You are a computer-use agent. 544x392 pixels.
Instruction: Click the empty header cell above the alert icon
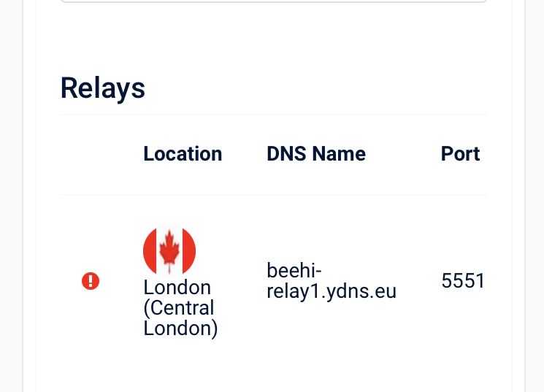(91, 154)
